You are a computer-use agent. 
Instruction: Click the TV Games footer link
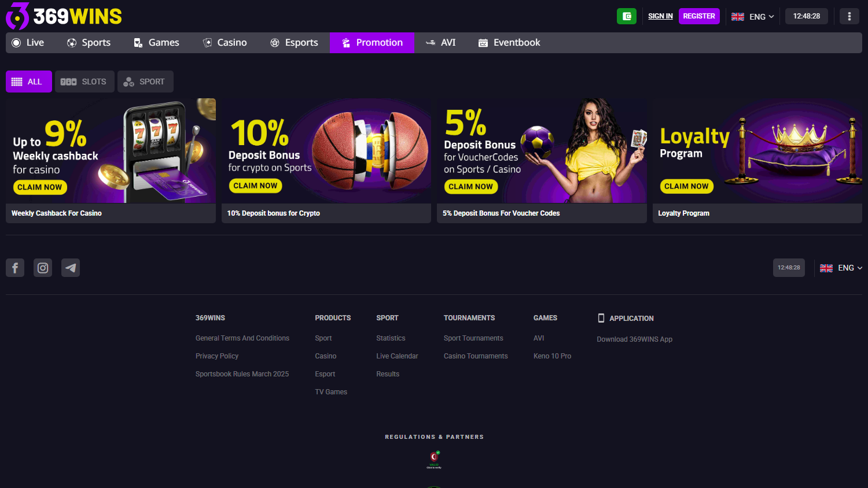pos(331,392)
